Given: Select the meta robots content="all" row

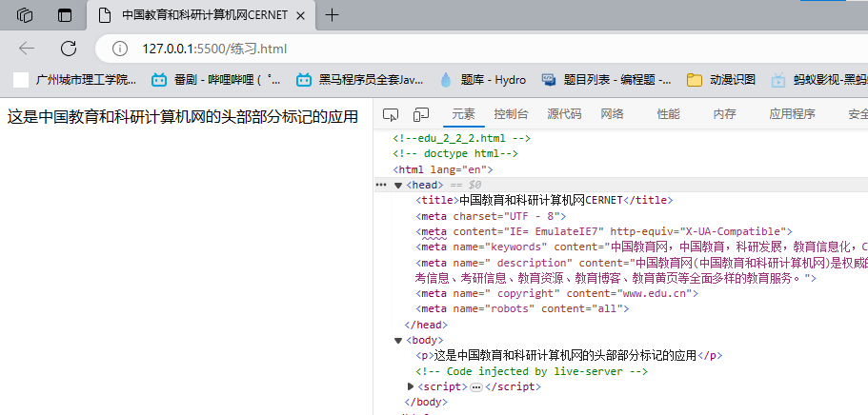Looking at the screenshot, I should click(x=522, y=308).
